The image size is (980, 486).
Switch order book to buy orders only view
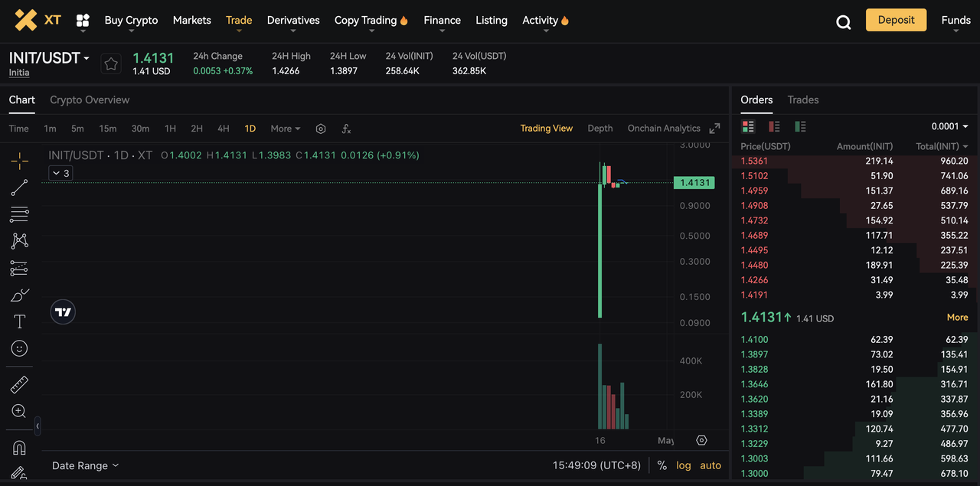(799, 126)
